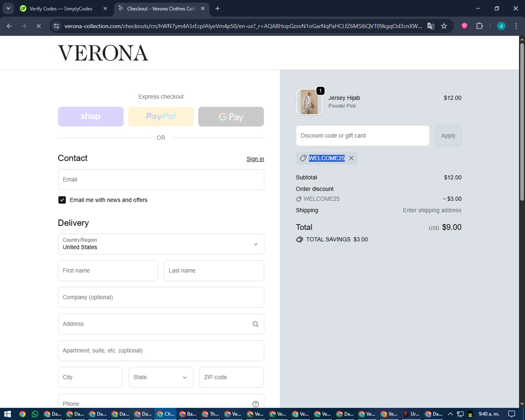Focus the First name field

(108, 271)
